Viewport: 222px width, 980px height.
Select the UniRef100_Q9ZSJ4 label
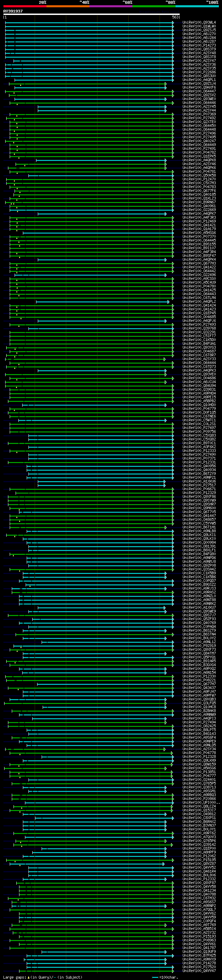199,84
